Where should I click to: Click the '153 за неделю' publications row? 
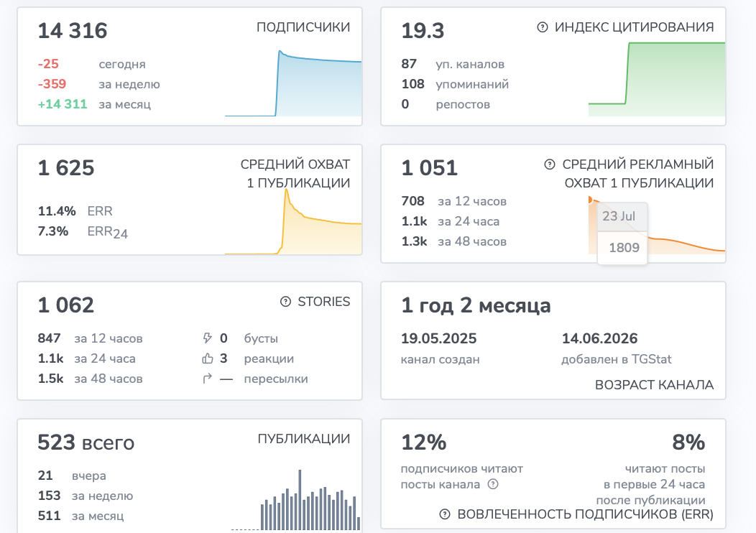click(x=86, y=496)
